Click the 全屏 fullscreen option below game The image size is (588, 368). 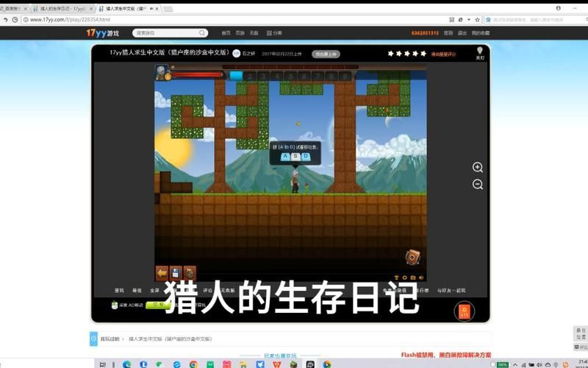pos(154,290)
